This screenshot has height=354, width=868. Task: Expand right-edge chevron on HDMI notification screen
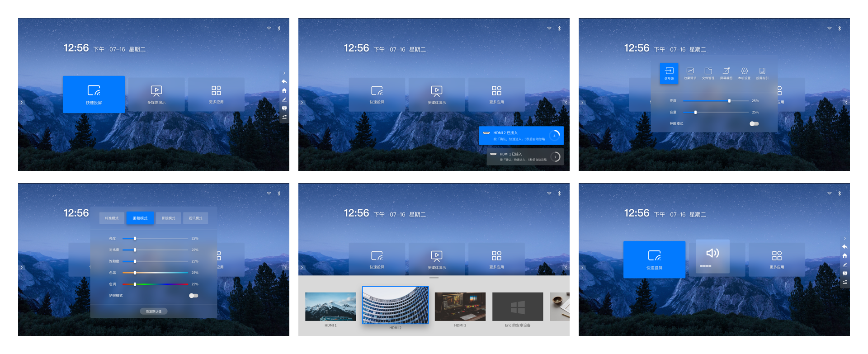click(566, 103)
